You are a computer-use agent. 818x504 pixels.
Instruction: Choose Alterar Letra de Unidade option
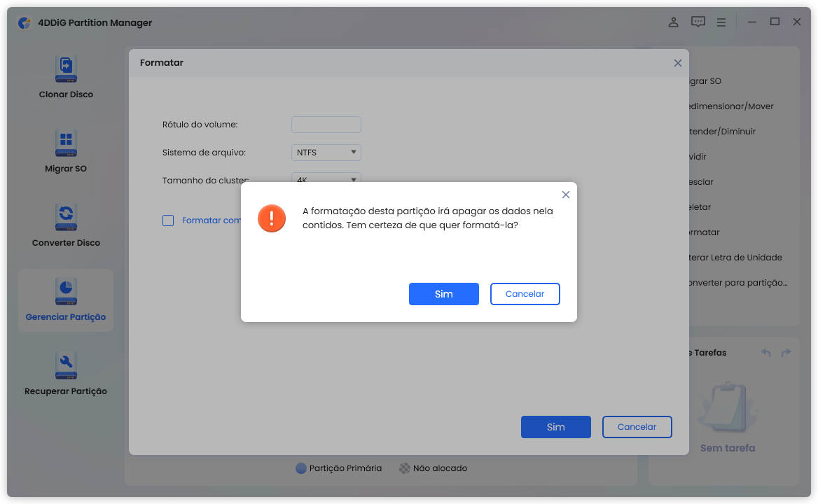click(x=735, y=258)
